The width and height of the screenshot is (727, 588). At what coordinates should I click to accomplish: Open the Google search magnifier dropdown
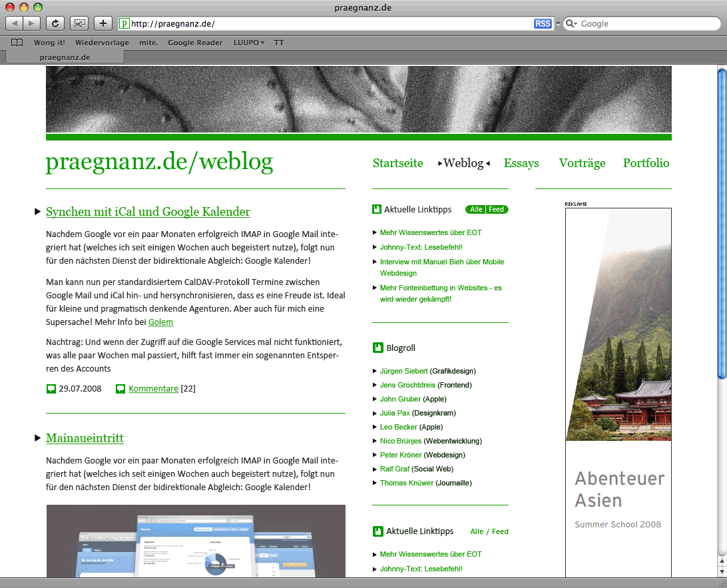571,24
